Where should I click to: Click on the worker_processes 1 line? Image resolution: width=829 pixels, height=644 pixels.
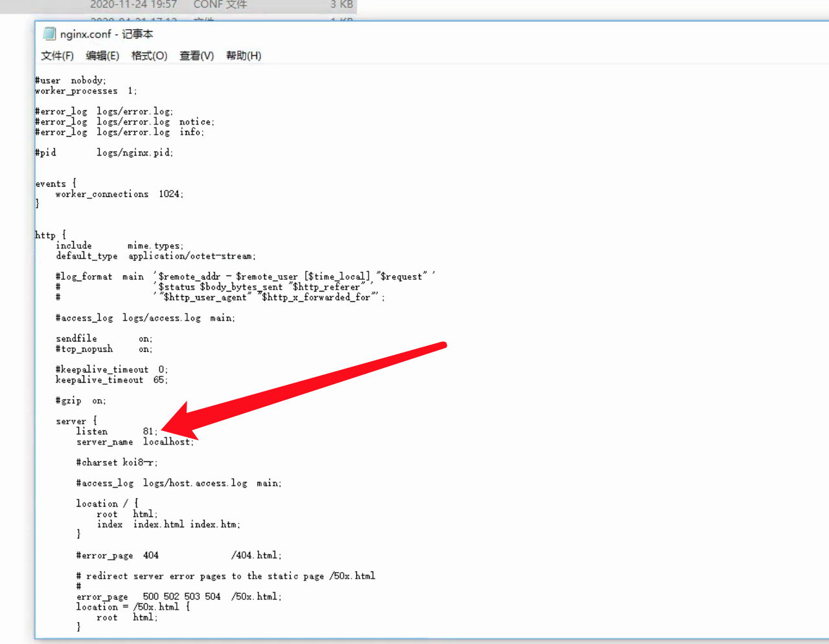coord(85,91)
